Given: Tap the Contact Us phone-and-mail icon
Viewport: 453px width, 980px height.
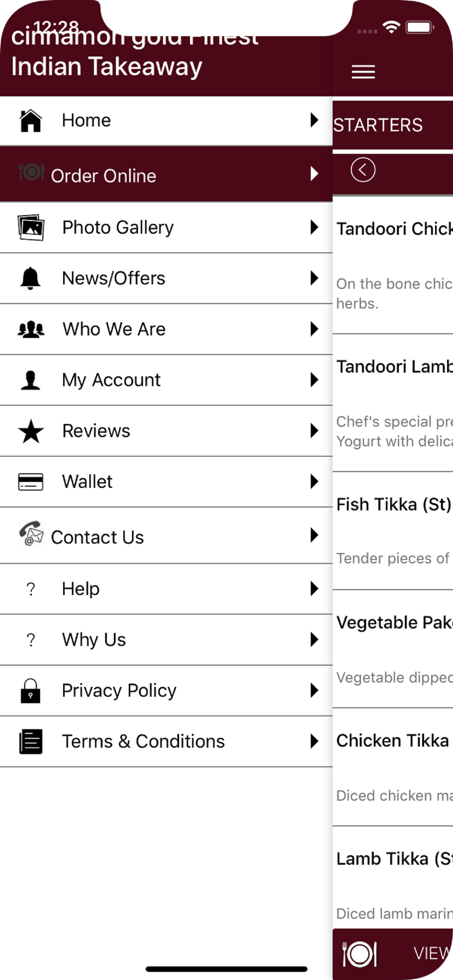Looking at the screenshot, I should pyautogui.click(x=31, y=534).
